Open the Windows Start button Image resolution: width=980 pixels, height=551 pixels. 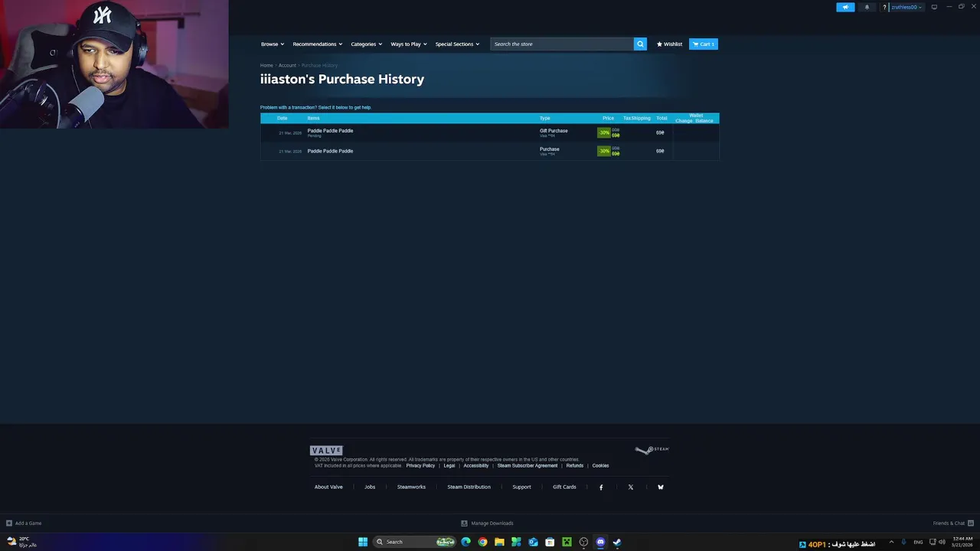363,542
